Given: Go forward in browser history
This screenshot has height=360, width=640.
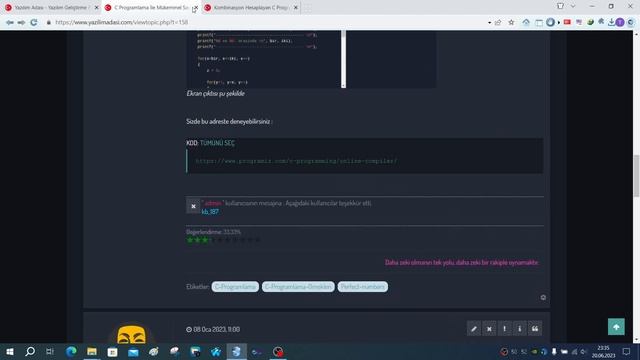Looking at the screenshot, I should tap(21, 22).
